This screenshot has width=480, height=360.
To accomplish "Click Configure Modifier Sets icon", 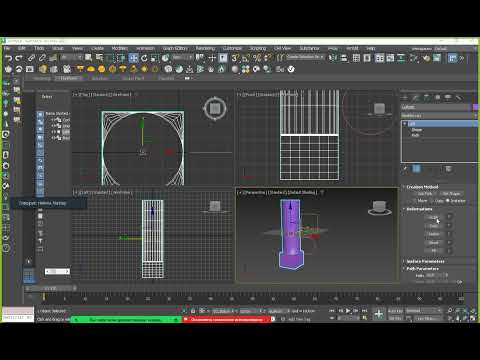I will click(449, 169).
